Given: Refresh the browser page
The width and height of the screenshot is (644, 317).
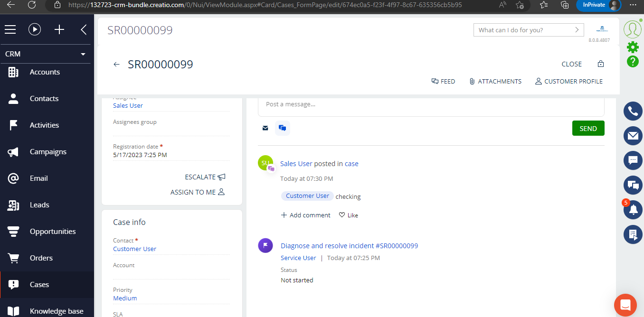Looking at the screenshot, I should [32, 5].
